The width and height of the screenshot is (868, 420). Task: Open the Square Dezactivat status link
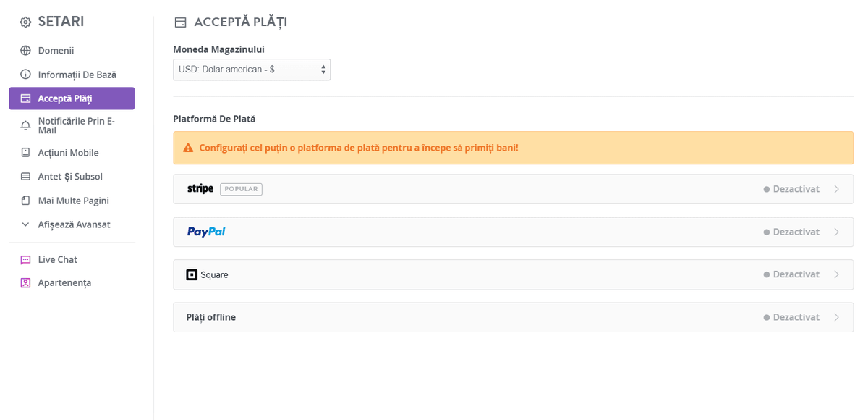[791, 274]
